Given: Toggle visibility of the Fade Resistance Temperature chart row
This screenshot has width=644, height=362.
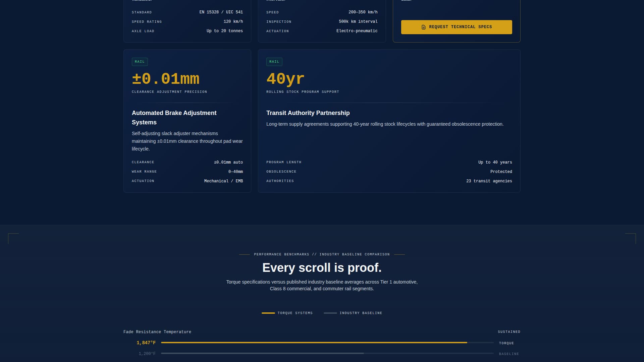Looking at the screenshot, I should [157, 332].
